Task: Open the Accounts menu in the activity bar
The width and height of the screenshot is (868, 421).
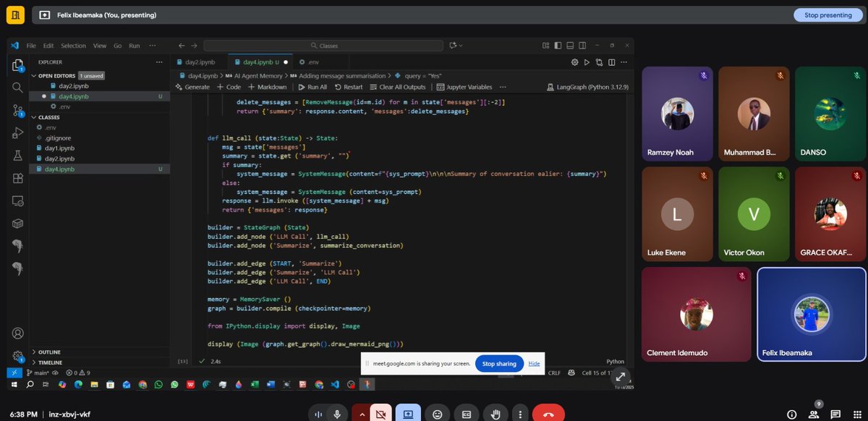Action: coord(17,333)
